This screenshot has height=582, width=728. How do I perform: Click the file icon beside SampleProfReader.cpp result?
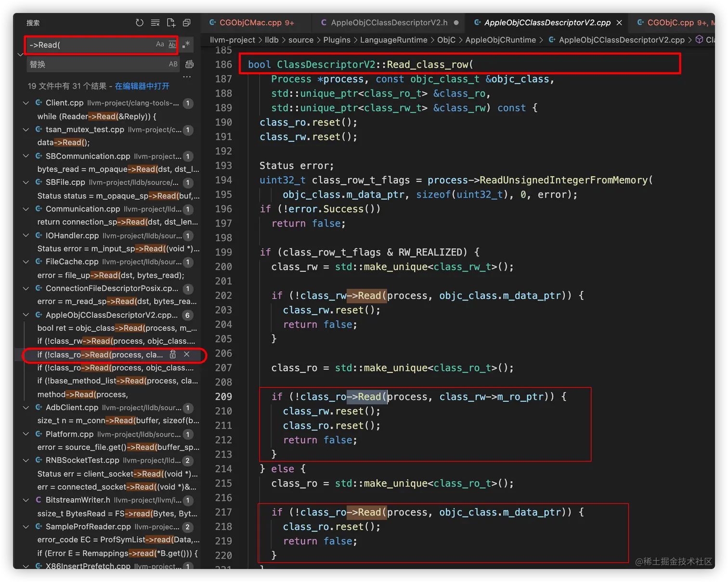[x=39, y=527]
